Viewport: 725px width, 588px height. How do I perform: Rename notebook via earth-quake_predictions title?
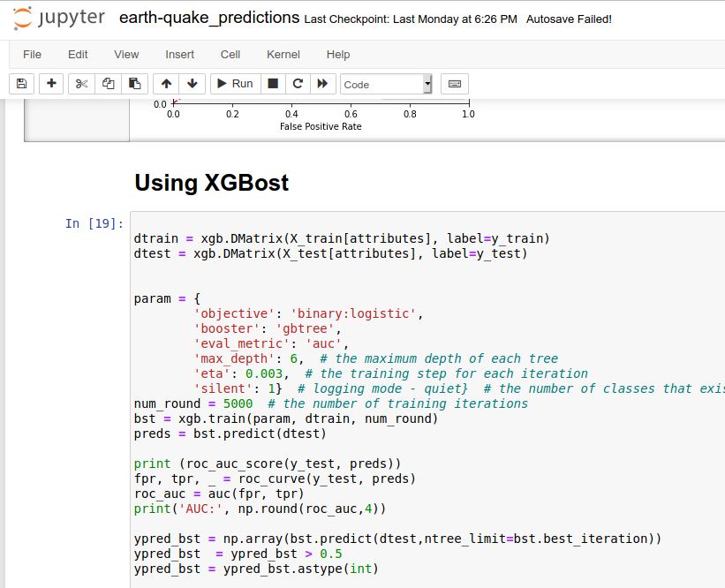point(209,18)
